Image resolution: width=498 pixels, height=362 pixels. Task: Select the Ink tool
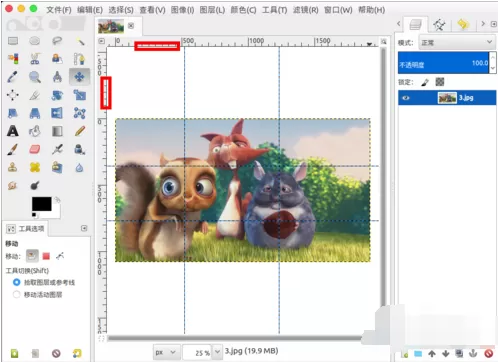[x=80, y=149]
